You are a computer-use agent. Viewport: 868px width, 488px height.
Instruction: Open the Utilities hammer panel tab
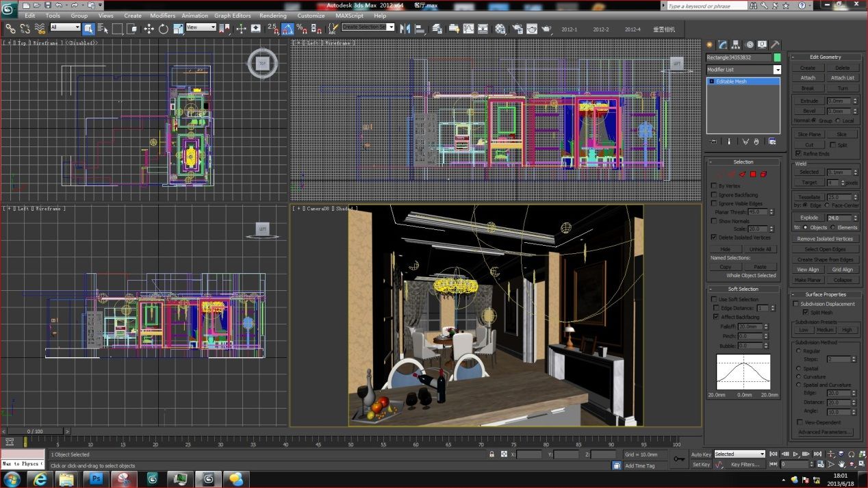[775, 44]
